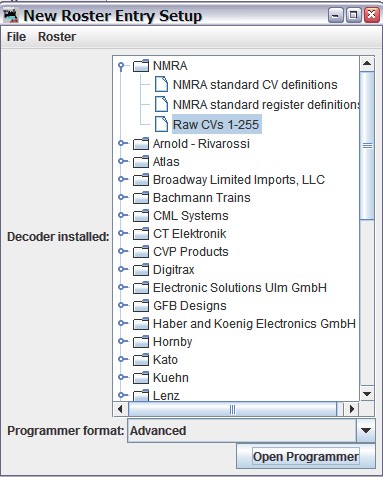Image resolution: width=383 pixels, height=477 pixels.
Task: Click the NMRA standard CV definitions file icon
Action: point(162,84)
